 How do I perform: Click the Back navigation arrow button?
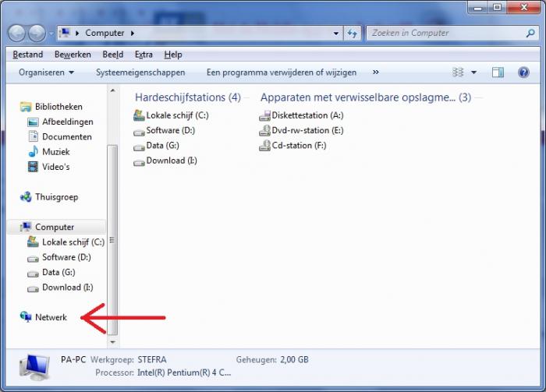pyautogui.click(x=16, y=34)
